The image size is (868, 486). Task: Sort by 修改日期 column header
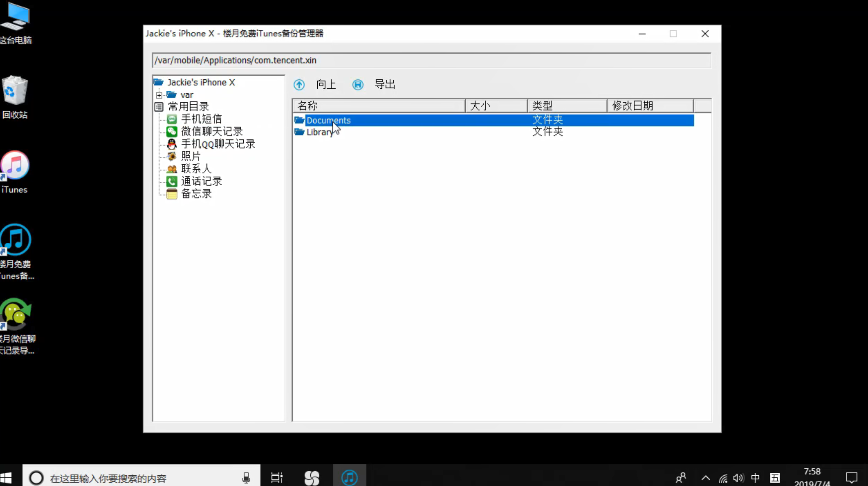[x=651, y=106]
